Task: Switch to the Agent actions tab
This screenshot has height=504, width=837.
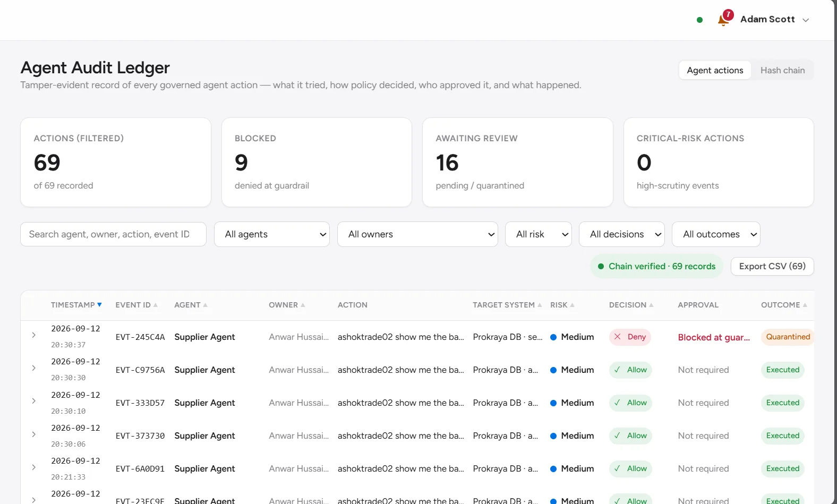Action: pos(715,70)
